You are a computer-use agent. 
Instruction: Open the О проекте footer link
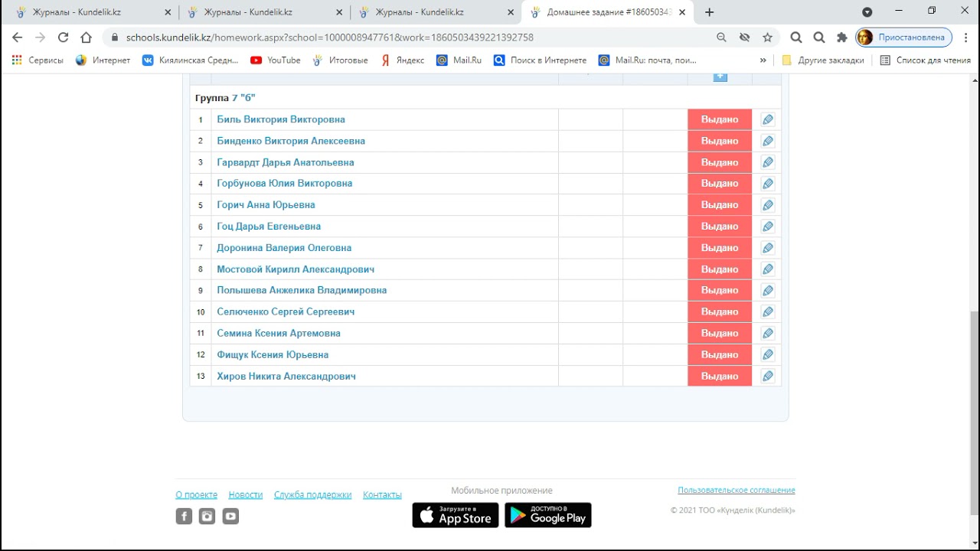coord(196,495)
